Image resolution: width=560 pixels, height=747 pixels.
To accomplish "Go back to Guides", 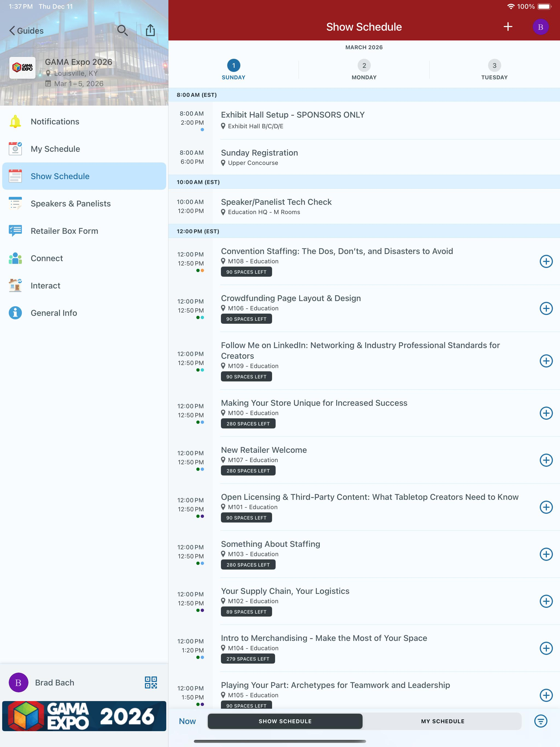I will click(x=26, y=31).
